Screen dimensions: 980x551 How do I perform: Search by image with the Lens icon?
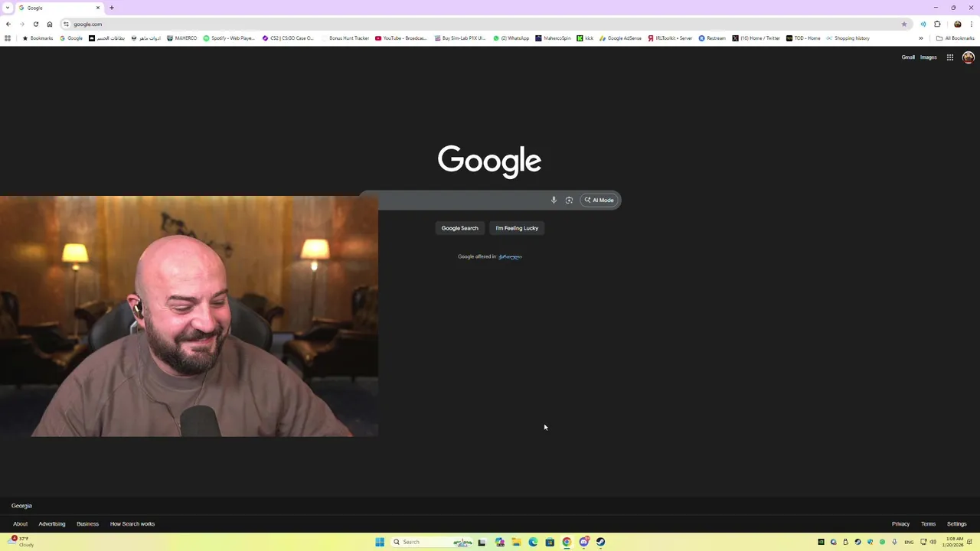coord(569,201)
